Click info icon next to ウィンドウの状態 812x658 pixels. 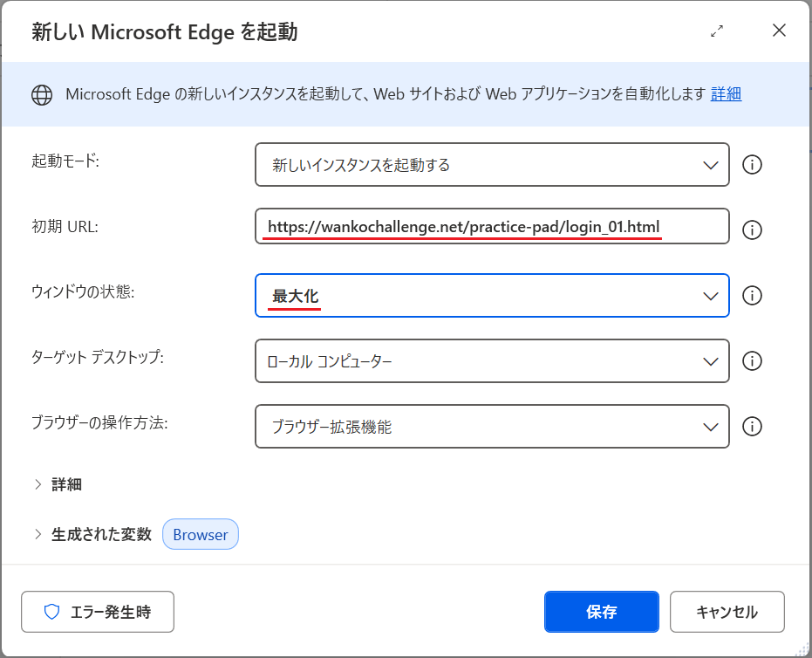tap(752, 295)
